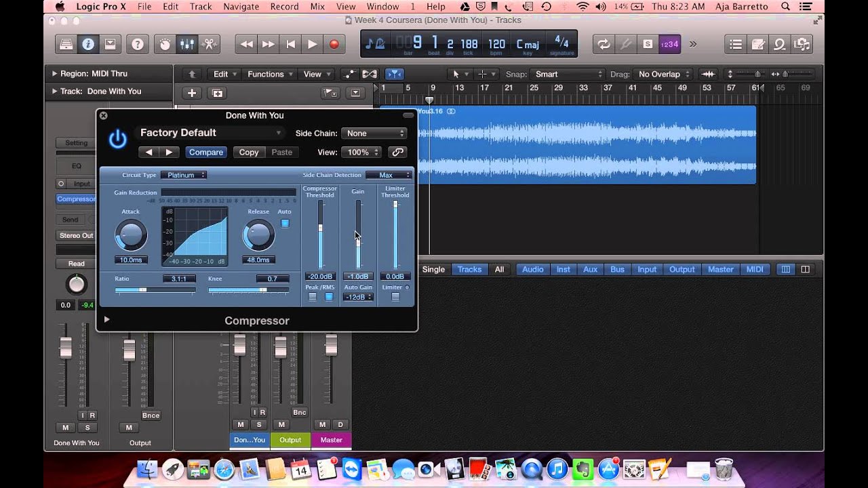Open Auto Gain -12dB dropdown
The image size is (868, 488).
[x=358, y=297]
